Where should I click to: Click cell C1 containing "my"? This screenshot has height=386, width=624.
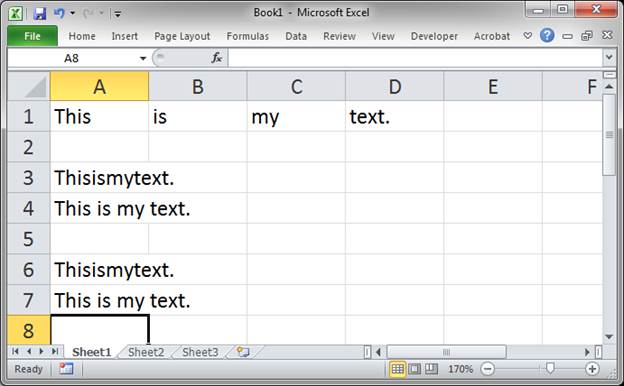click(x=296, y=116)
